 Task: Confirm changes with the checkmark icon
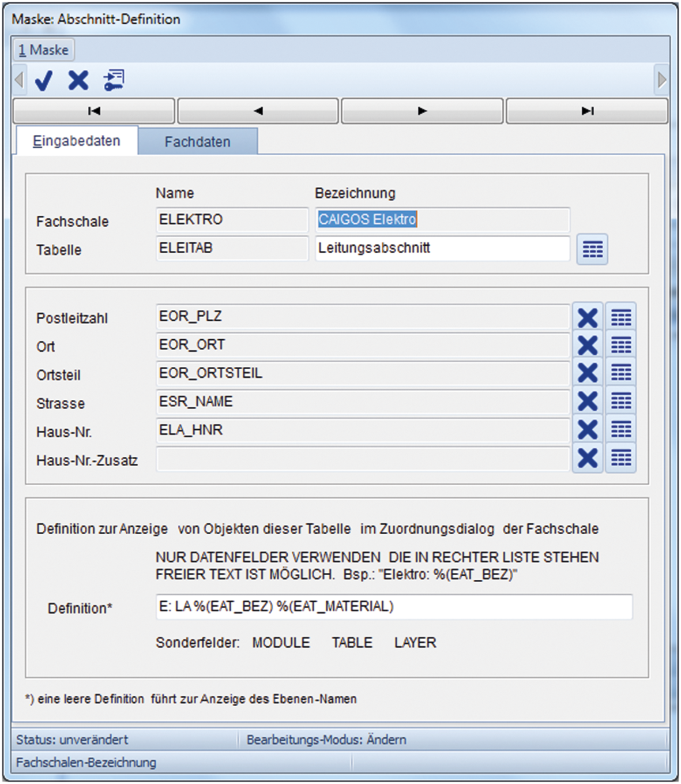(44, 80)
